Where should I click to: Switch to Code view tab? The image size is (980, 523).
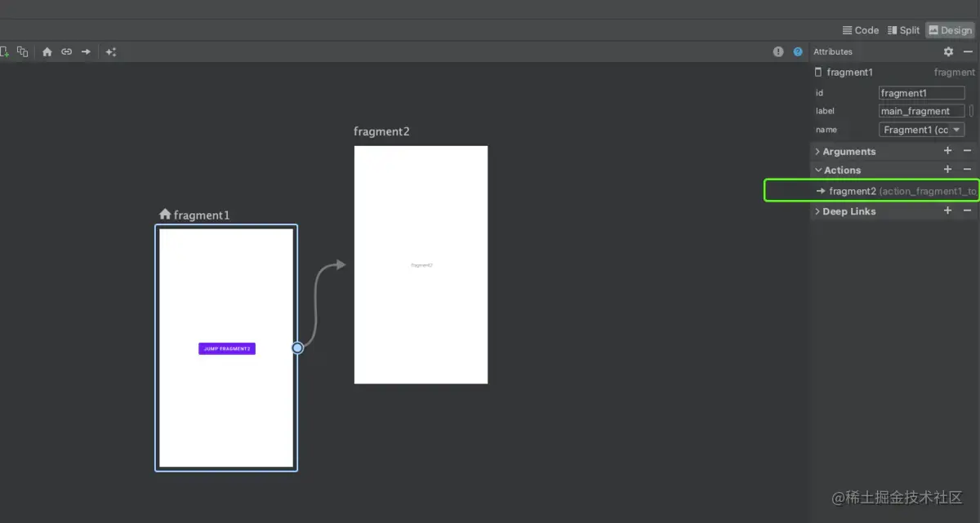861,30
